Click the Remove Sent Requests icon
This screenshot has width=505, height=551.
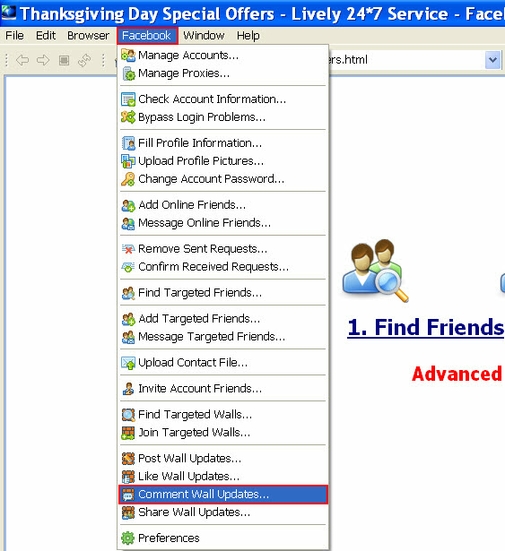[x=128, y=249]
